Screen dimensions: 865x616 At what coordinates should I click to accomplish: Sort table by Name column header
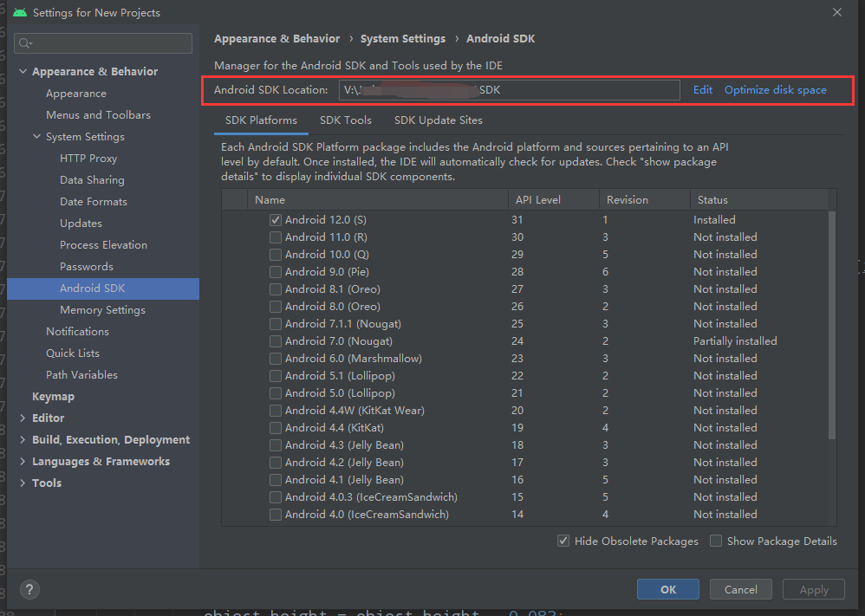coord(378,199)
